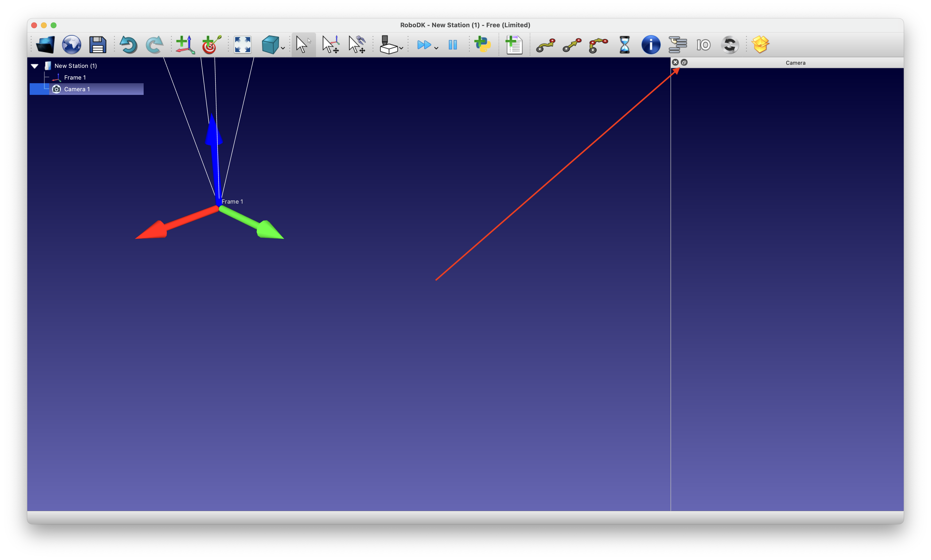This screenshot has height=560, width=931.
Task: Open the view cube dropdown arrow
Action: click(283, 48)
